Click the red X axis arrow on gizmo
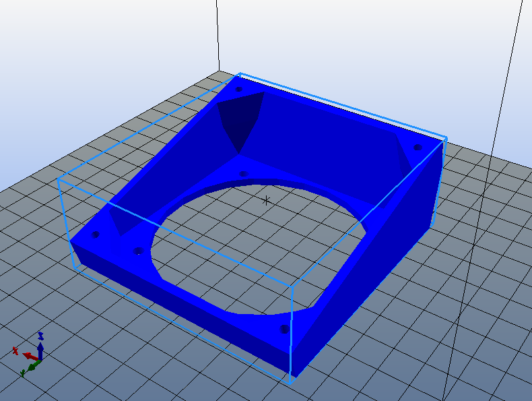The height and width of the screenshot is (401, 532). 30,356
